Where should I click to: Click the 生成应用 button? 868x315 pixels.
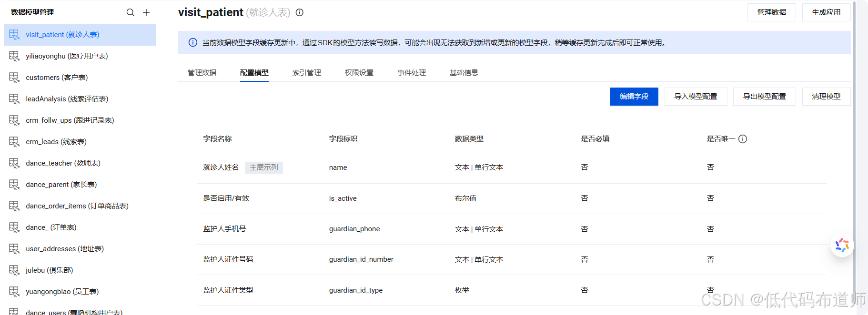pos(827,12)
